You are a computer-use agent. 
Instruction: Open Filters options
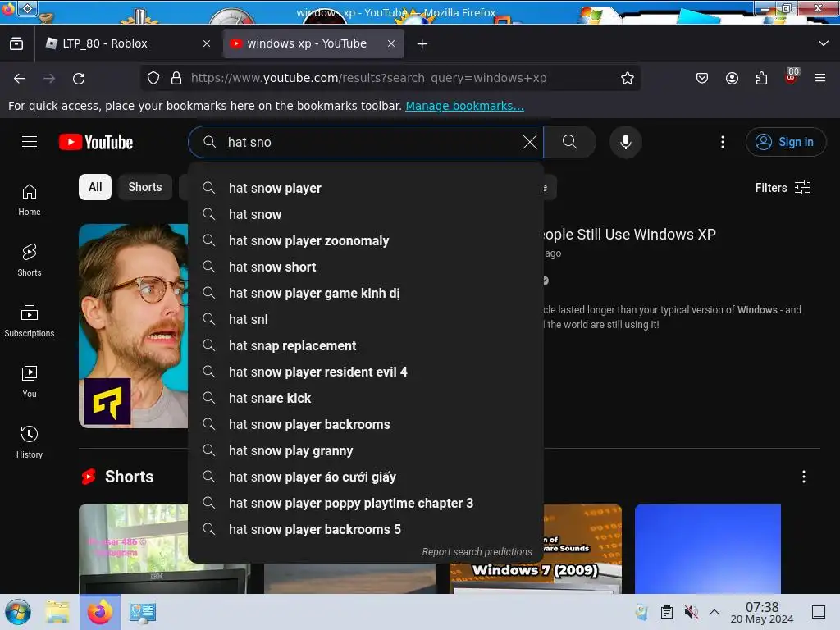[782, 188]
